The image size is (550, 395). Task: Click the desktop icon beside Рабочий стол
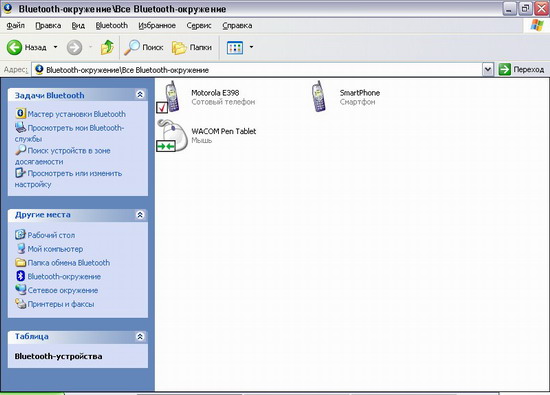20,234
